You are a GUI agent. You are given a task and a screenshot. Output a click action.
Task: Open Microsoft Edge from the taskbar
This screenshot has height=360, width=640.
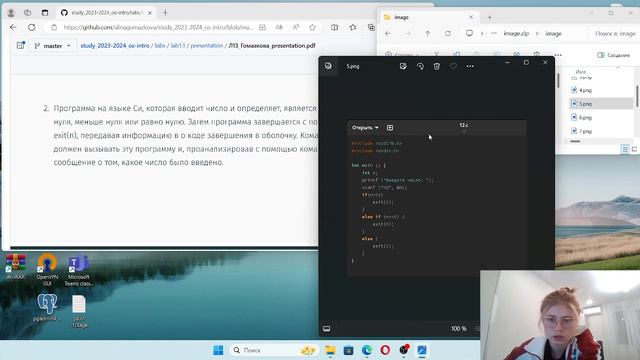click(367, 350)
